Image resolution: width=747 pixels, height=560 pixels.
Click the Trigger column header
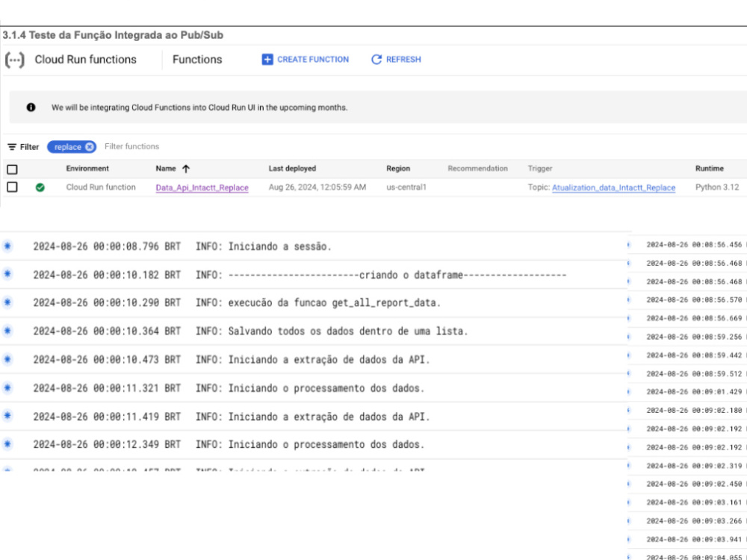click(x=540, y=169)
